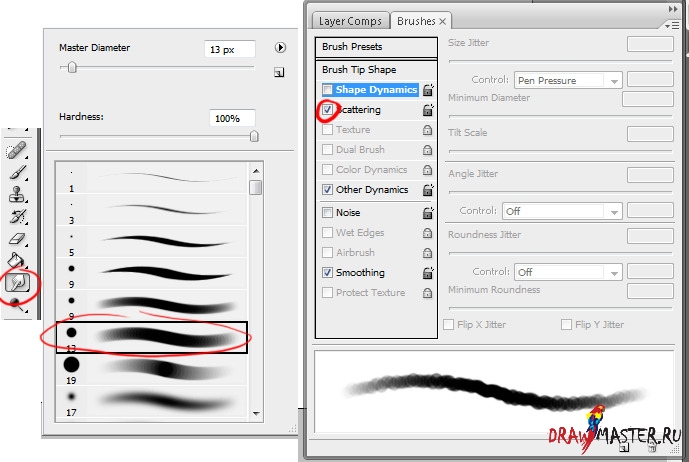689x462 pixels.
Task: Open brush picker flyout arrow menu
Action: [280, 47]
